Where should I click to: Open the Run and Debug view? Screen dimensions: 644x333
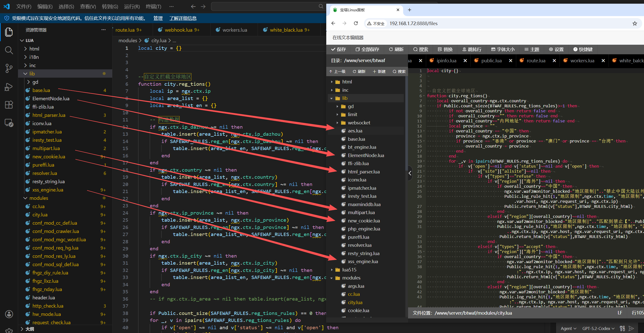click(x=9, y=87)
